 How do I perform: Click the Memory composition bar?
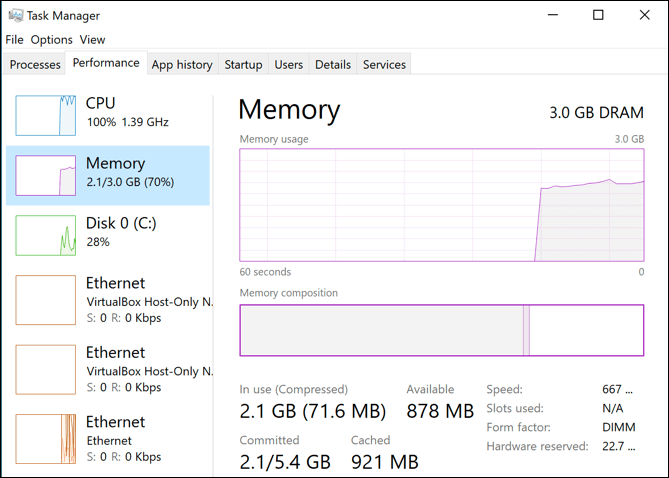(x=441, y=330)
